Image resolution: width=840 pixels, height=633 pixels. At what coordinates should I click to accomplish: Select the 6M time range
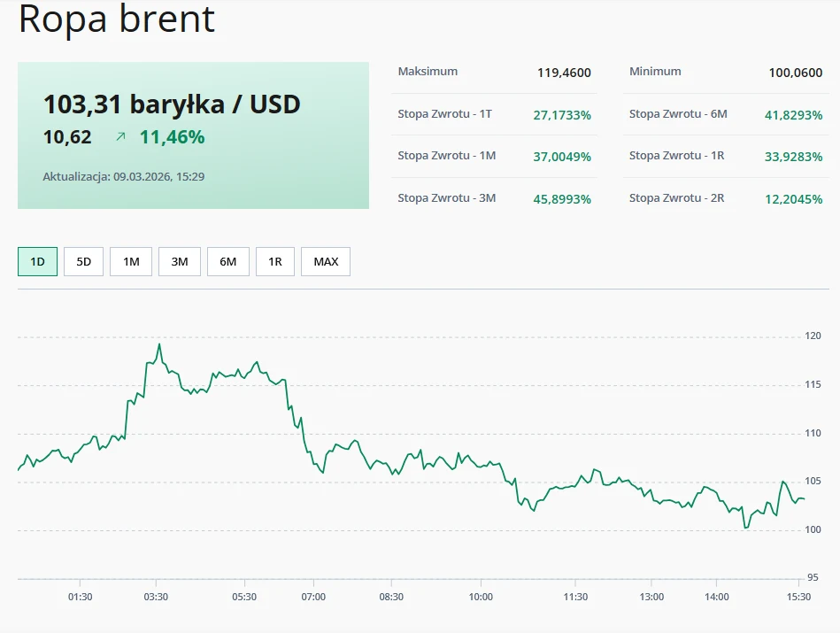[227, 261]
